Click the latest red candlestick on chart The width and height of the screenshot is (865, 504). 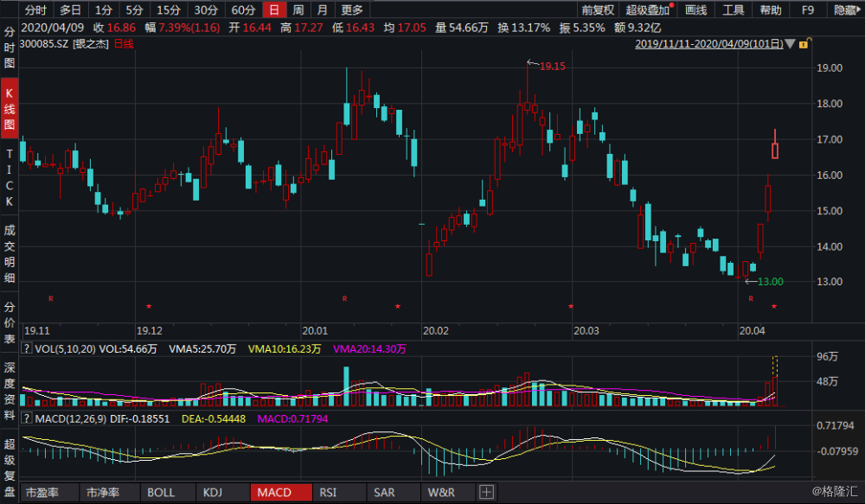coord(776,150)
